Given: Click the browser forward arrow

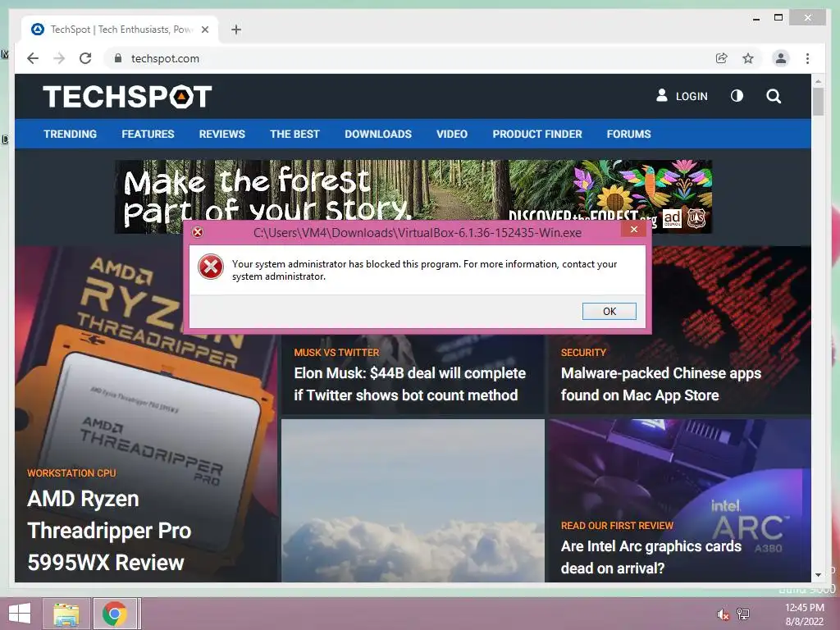Looking at the screenshot, I should click(x=59, y=58).
